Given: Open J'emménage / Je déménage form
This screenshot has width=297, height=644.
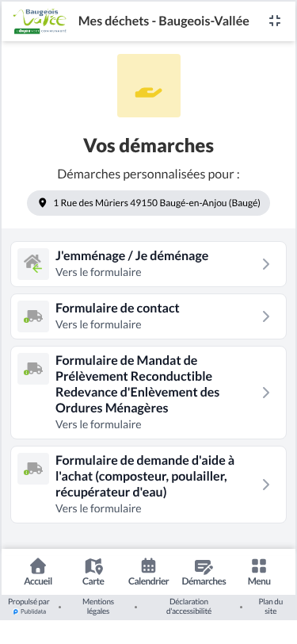Looking at the screenshot, I should 149,264.
